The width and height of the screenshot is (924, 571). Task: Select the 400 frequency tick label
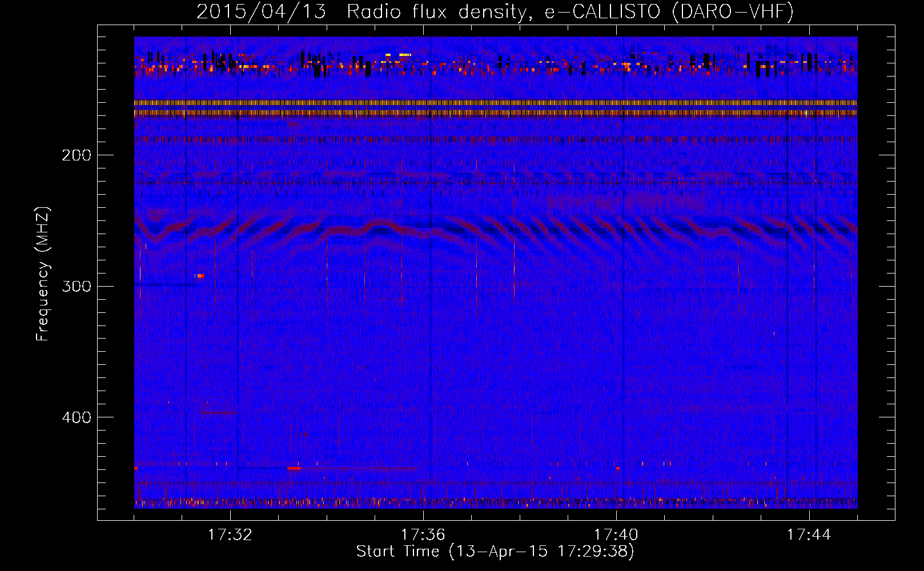coord(76,417)
